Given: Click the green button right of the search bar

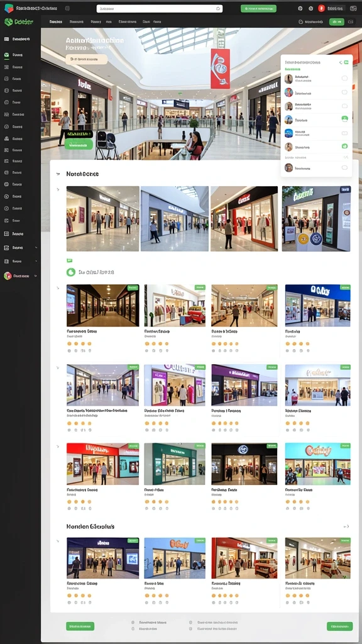Looking at the screenshot, I should [258, 8].
